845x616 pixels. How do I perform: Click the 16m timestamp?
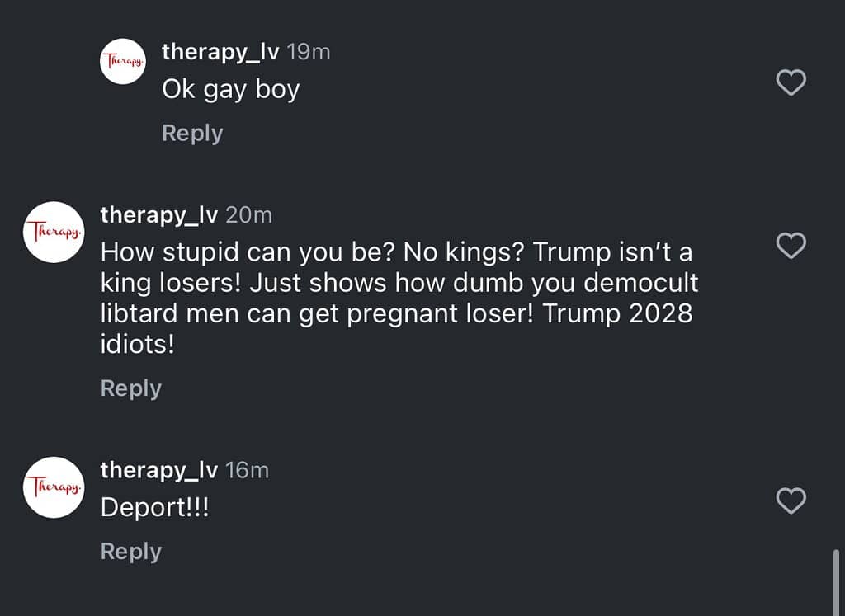[248, 470]
